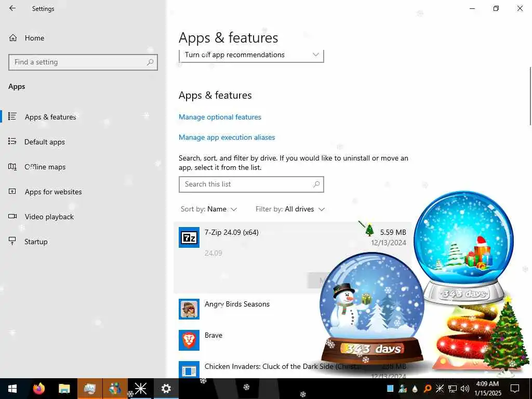Click the Apps for websites icon
Image resolution: width=532 pixels, height=399 pixels.
click(12, 191)
